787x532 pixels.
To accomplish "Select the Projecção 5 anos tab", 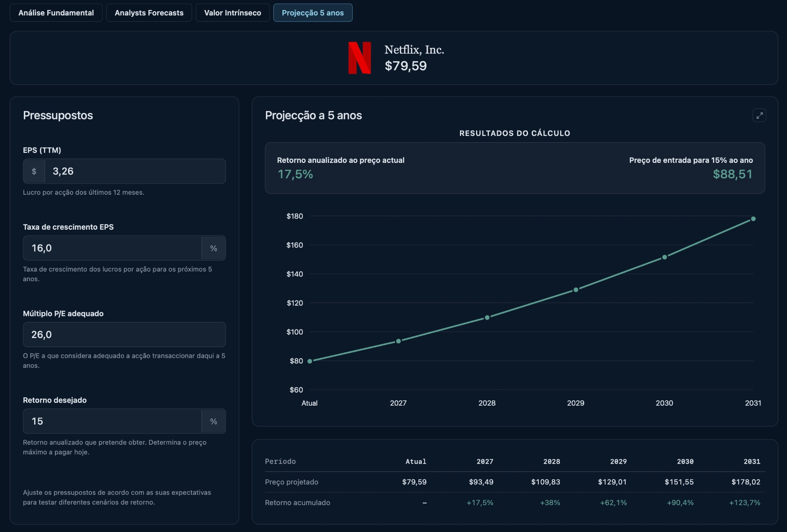I will point(313,13).
